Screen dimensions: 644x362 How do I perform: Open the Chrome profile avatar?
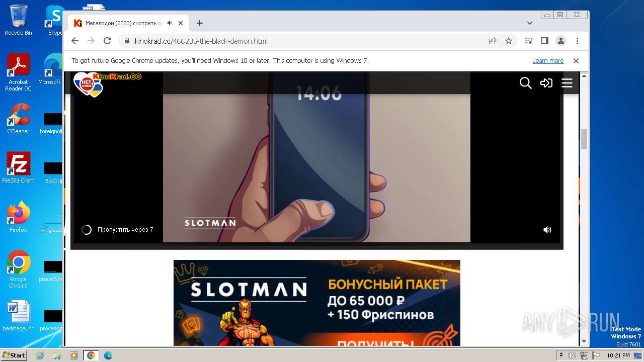coord(561,41)
